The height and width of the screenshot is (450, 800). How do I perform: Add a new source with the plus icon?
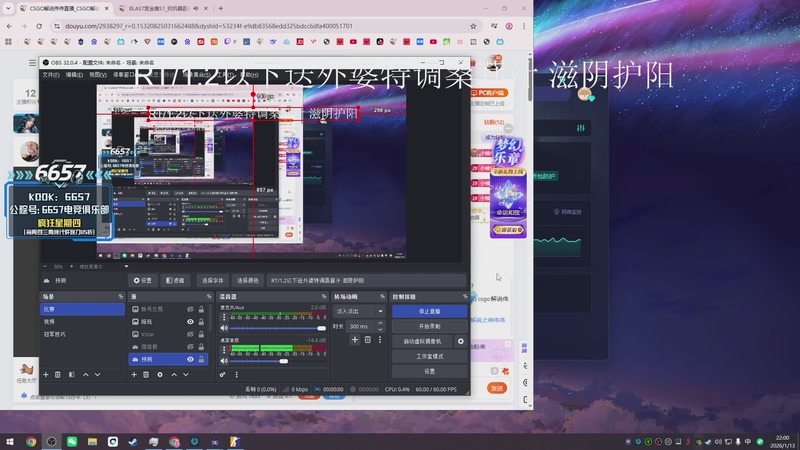pyautogui.click(x=134, y=374)
